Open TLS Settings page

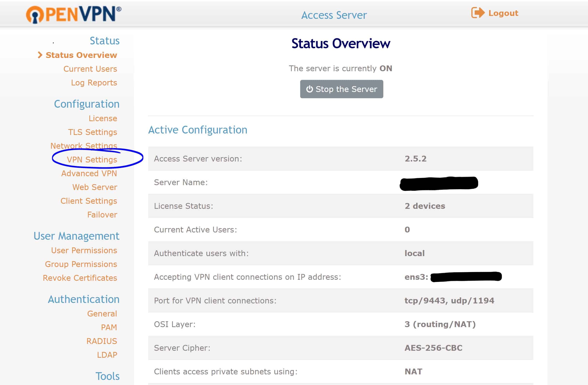[92, 132]
